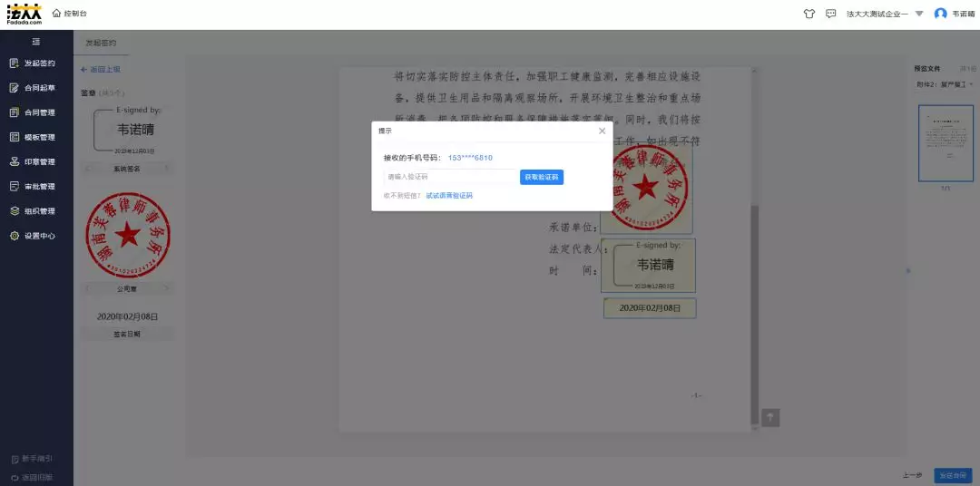Open 设置中心 gear icon

pyautogui.click(x=15, y=236)
